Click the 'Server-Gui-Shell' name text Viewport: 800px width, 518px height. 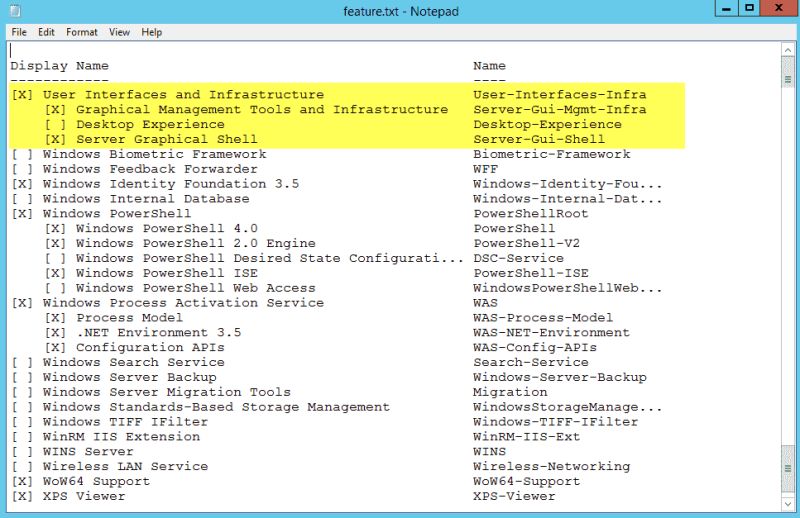coord(539,139)
